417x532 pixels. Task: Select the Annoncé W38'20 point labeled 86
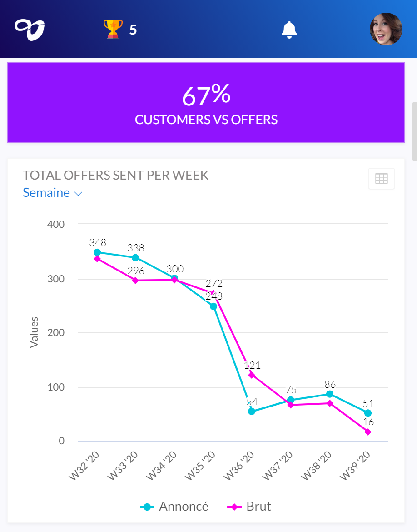[329, 394]
